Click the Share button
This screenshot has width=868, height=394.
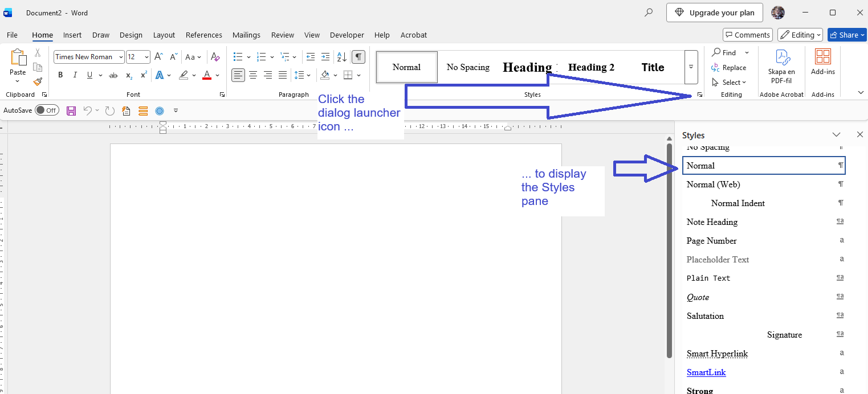847,35
